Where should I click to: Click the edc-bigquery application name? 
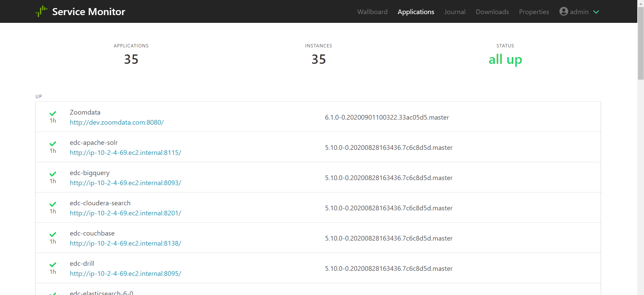(x=90, y=173)
